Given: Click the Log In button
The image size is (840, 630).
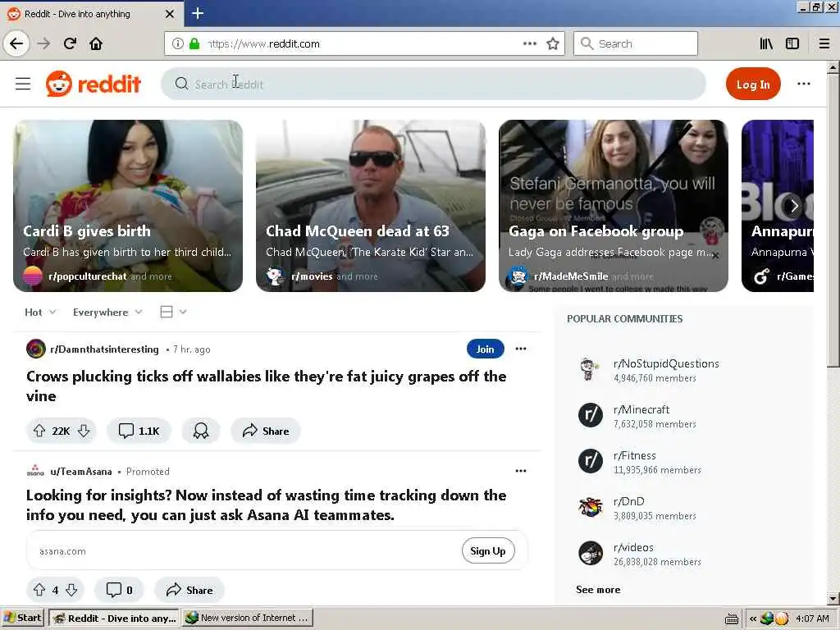Looking at the screenshot, I should (x=753, y=84).
